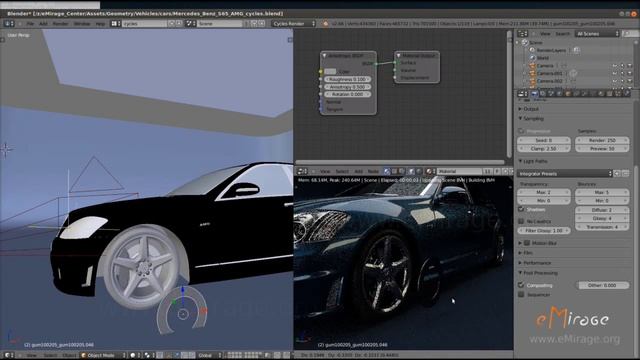The width and height of the screenshot is (640, 360).
Task: Click the add Integrator preset button
Action: (617, 173)
